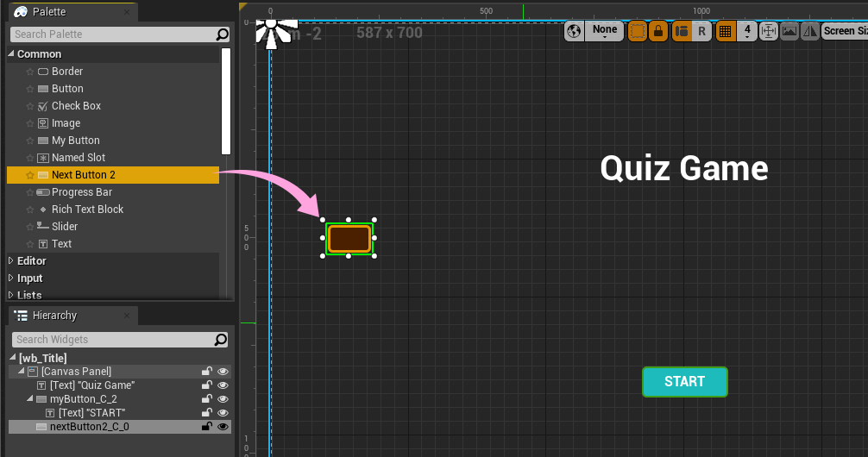
Task: Favorite My Button using its star icon
Action: [30, 141]
